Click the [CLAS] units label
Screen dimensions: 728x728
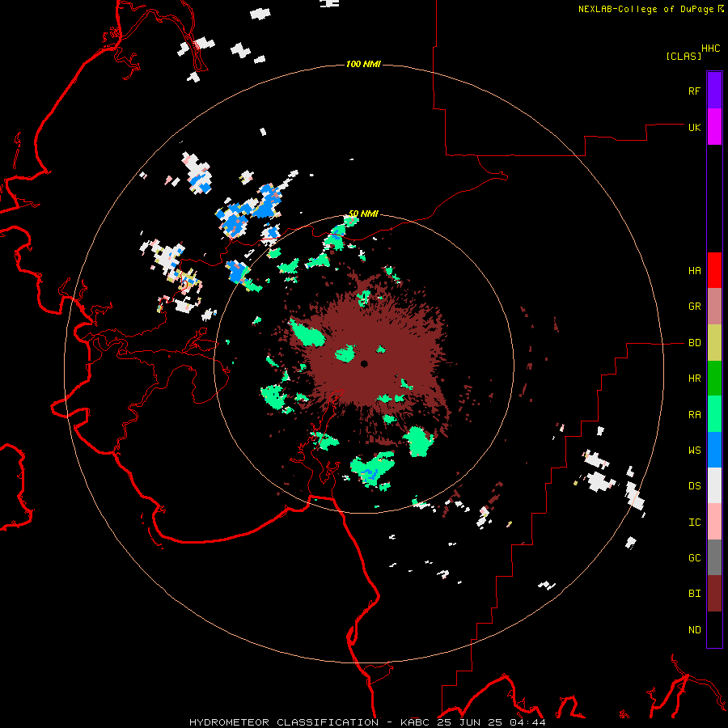point(684,56)
